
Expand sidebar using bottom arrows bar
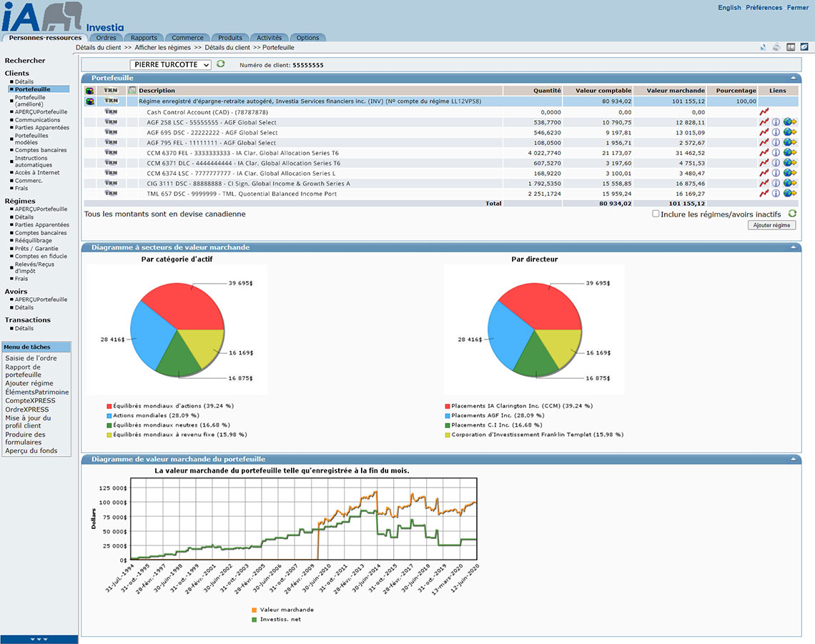[39, 639]
